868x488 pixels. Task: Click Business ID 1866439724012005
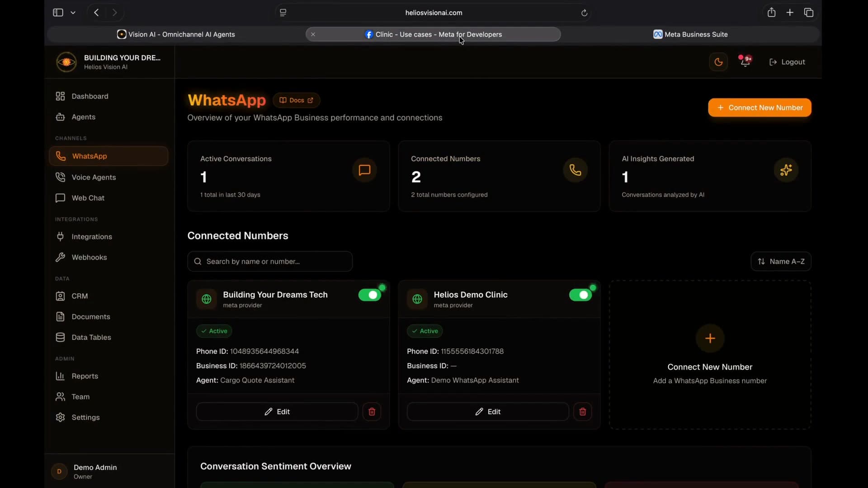coord(251,366)
